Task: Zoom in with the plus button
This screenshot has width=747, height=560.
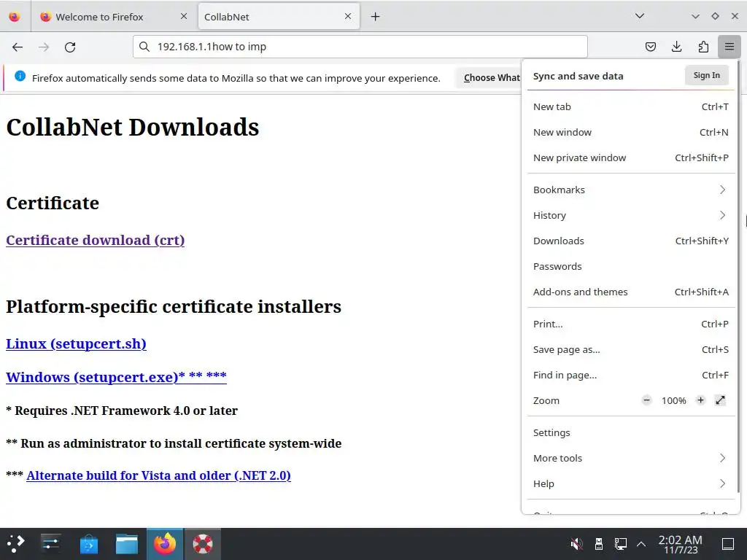Action: 700,400
